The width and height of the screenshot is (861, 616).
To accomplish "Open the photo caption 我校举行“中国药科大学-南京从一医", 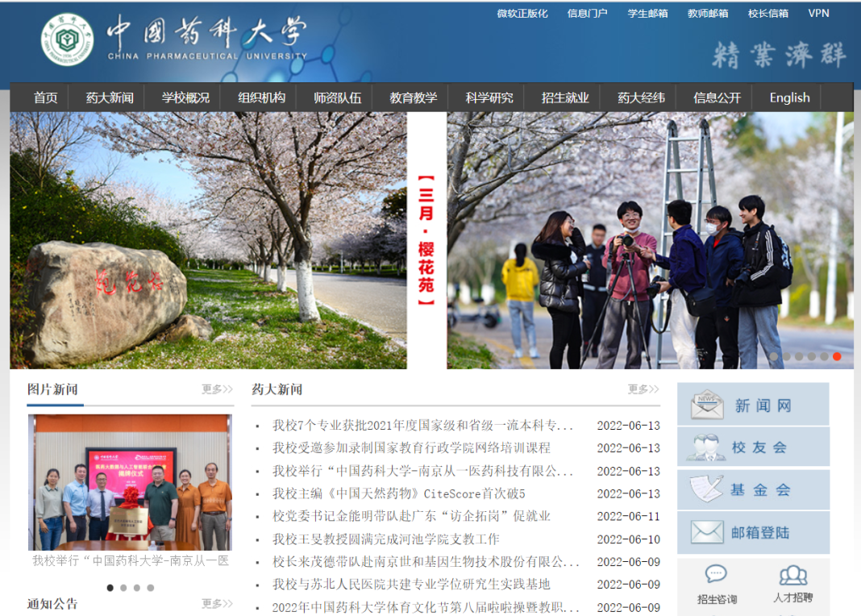I will point(131,560).
